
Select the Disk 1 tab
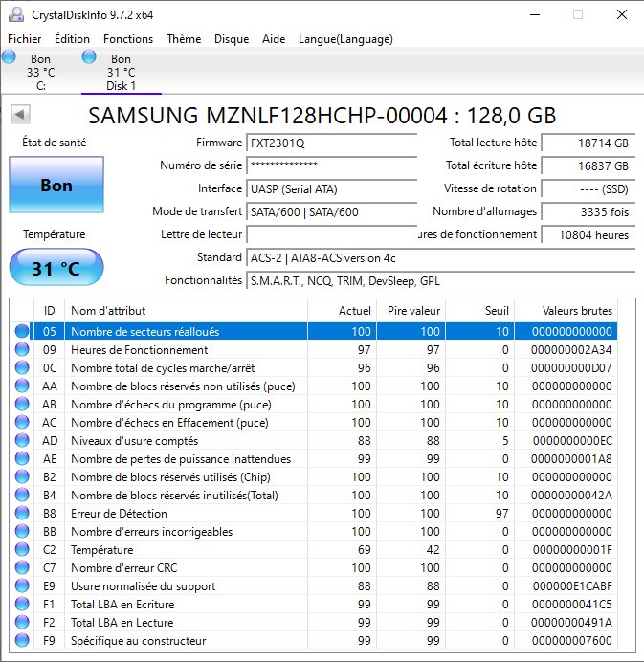(x=122, y=72)
